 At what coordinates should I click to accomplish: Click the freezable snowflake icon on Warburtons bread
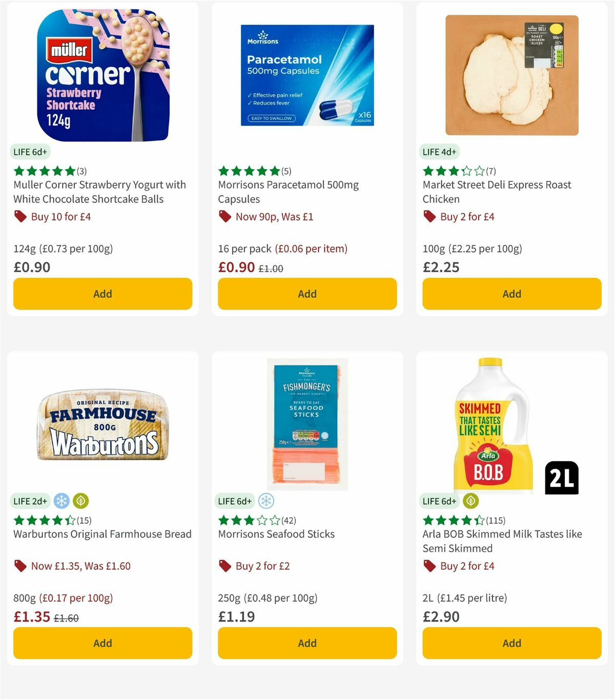[61, 501]
